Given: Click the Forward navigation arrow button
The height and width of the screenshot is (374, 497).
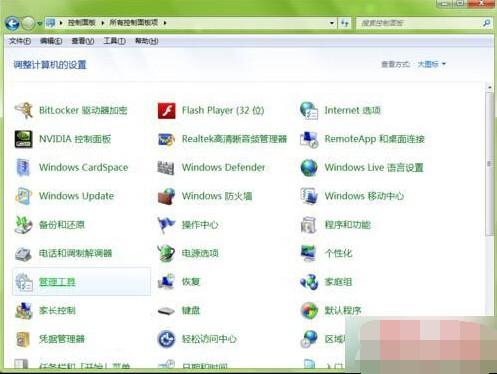Looking at the screenshot, I should (x=28, y=23).
